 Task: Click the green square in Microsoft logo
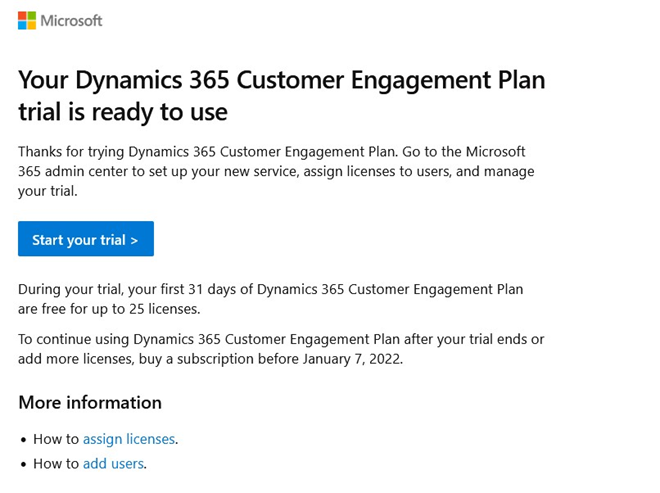pyautogui.click(x=32, y=15)
